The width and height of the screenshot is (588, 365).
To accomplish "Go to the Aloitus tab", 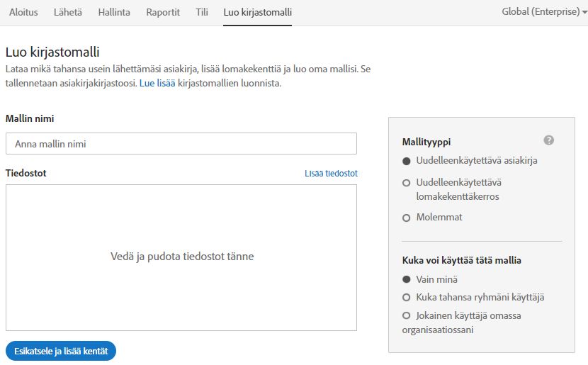I will point(23,12).
